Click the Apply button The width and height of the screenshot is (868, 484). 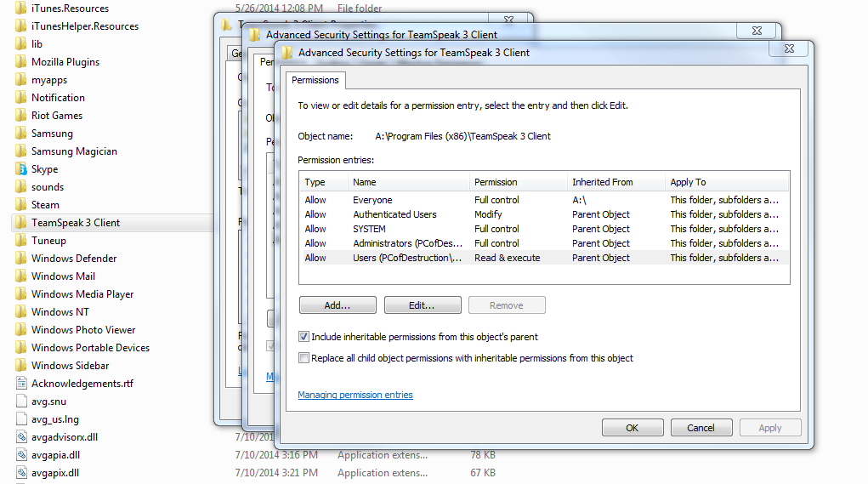(770, 428)
